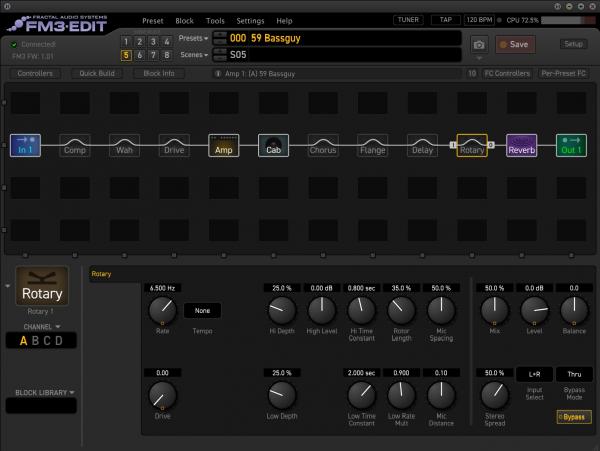Select the Amp block
Viewport: 600px width, 451px height.
[x=224, y=145]
